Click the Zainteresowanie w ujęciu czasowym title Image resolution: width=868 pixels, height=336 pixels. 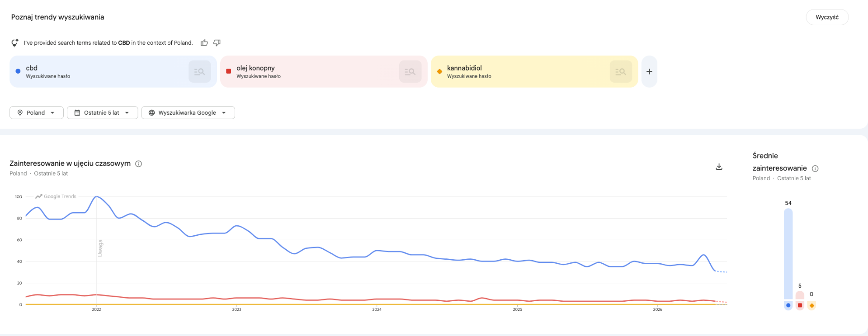coord(70,163)
